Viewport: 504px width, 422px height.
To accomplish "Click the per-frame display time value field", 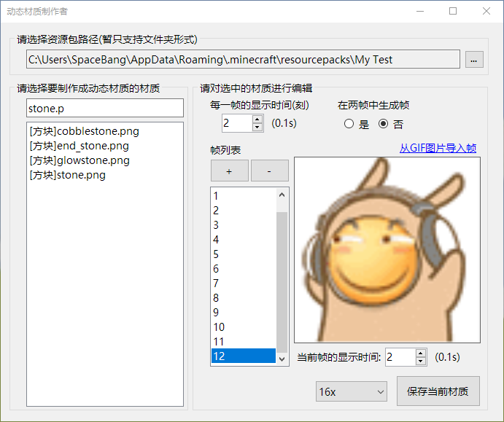I will click(237, 123).
